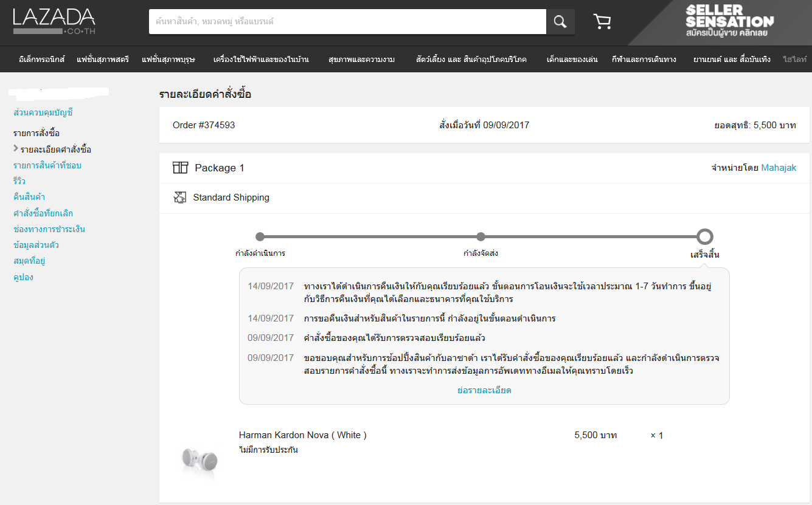812x505 pixels.
Task: Open the แฟชั่นสุภาพสตรี category menu
Action: click(103, 60)
